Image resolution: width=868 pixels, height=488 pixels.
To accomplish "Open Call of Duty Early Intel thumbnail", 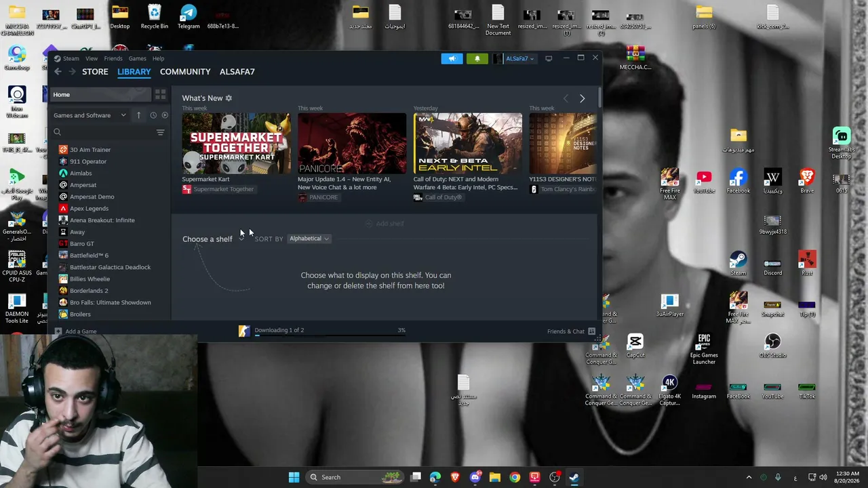I will click(468, 144).
